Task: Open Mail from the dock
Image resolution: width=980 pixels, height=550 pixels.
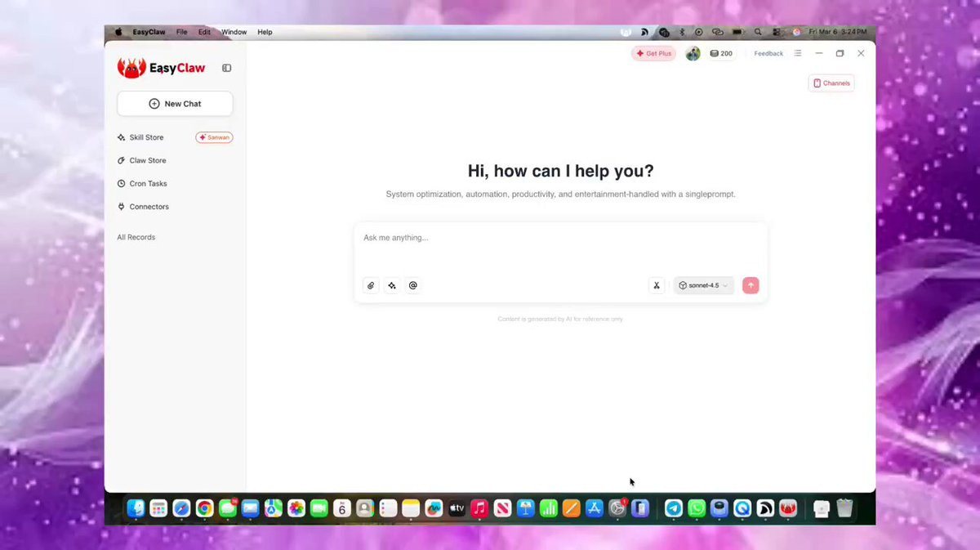Action: click(x=250, y=508)
